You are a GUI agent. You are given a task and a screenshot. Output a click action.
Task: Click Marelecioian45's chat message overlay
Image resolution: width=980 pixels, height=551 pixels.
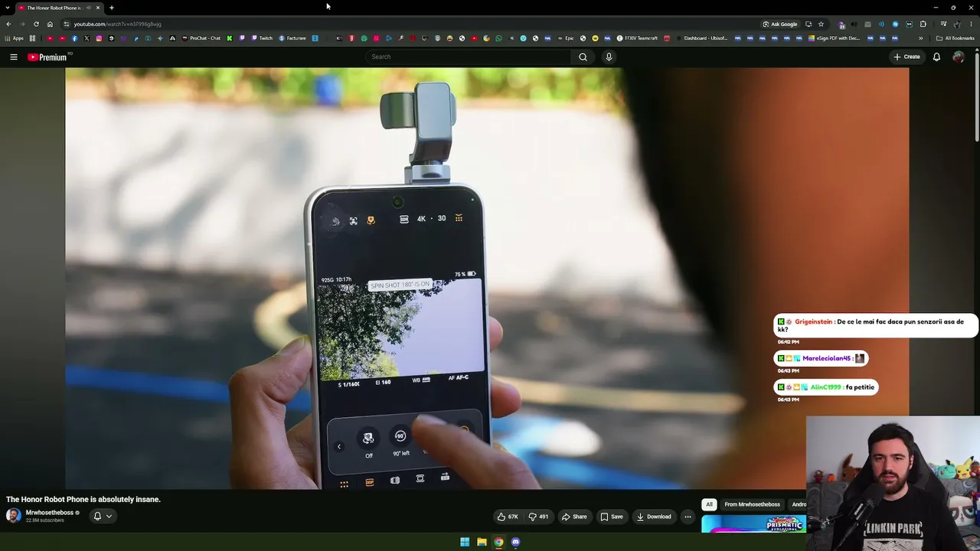[821, 358]
